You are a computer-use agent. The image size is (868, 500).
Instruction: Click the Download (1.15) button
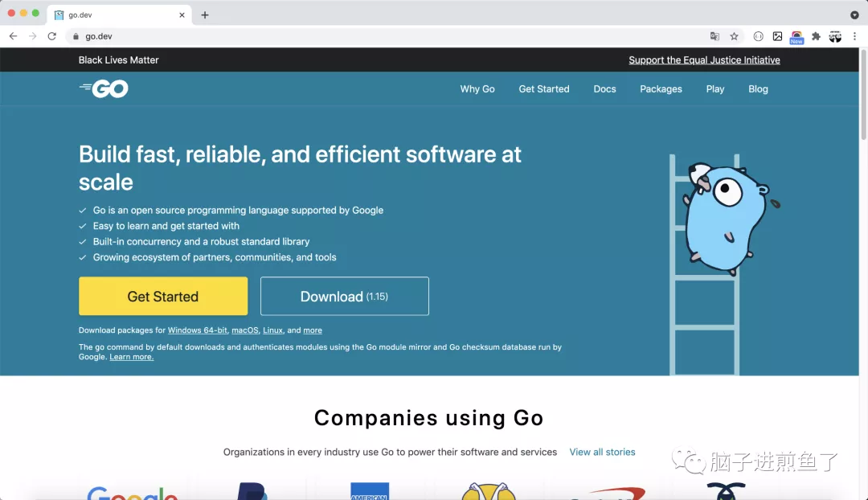click(x=344, y=297)
